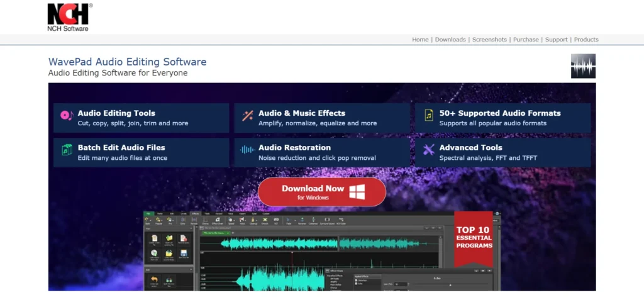Open the Products navigation link
The height and width of the screenshot is (297, 644).
[x=586, y=40]
